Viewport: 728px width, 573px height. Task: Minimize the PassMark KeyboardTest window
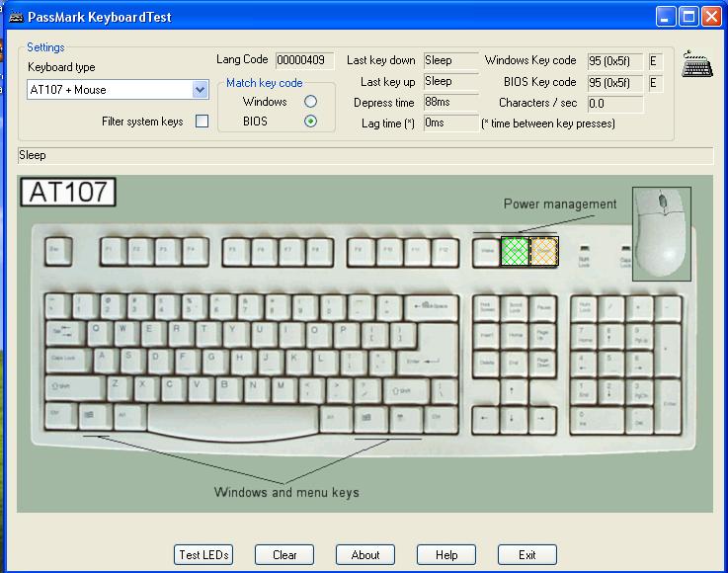coord(666,17)
